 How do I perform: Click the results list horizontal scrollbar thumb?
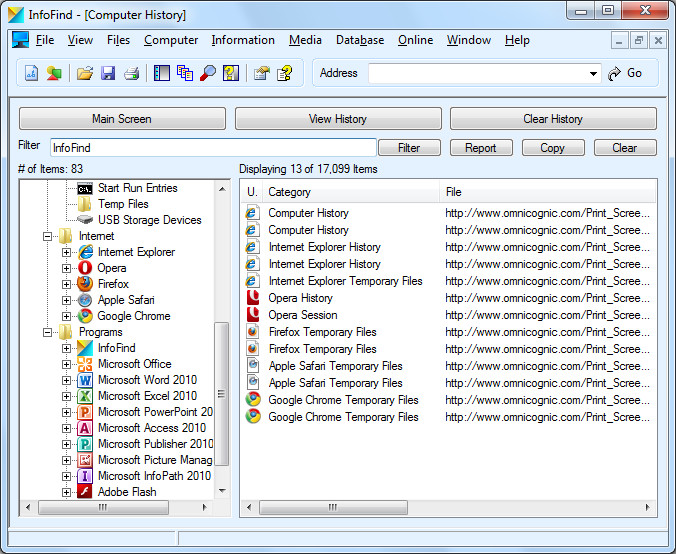333,507
